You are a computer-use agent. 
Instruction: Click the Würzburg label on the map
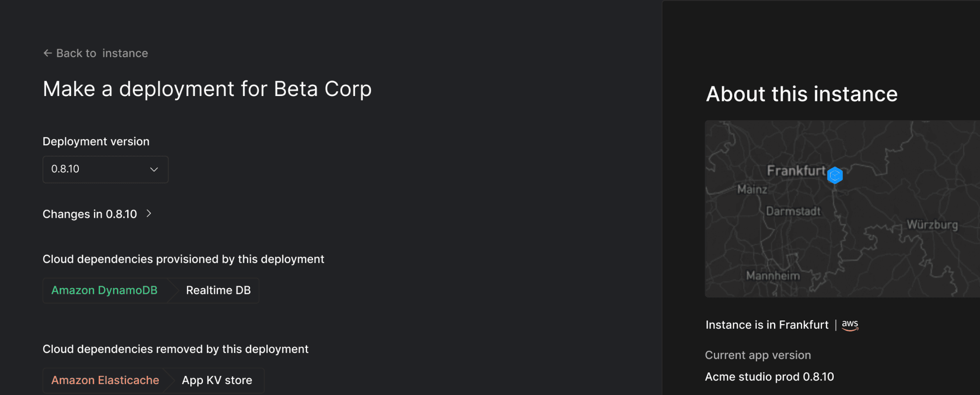(932, 225)
